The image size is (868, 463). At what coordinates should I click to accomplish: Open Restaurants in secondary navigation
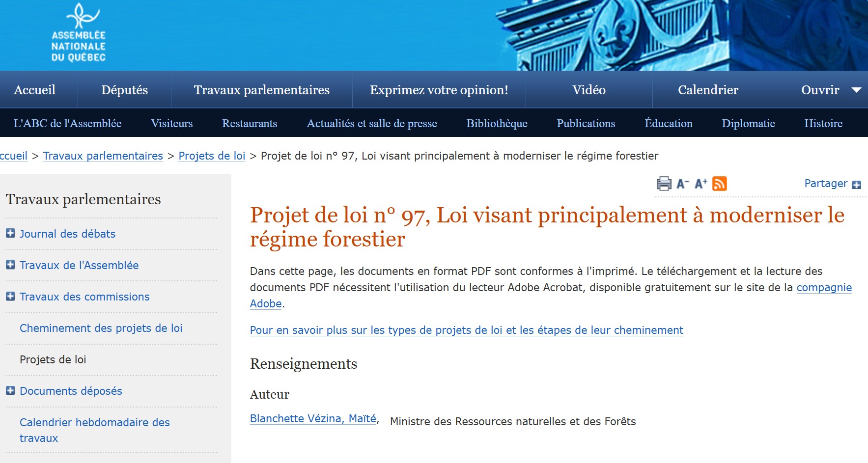tap(250, 123)
